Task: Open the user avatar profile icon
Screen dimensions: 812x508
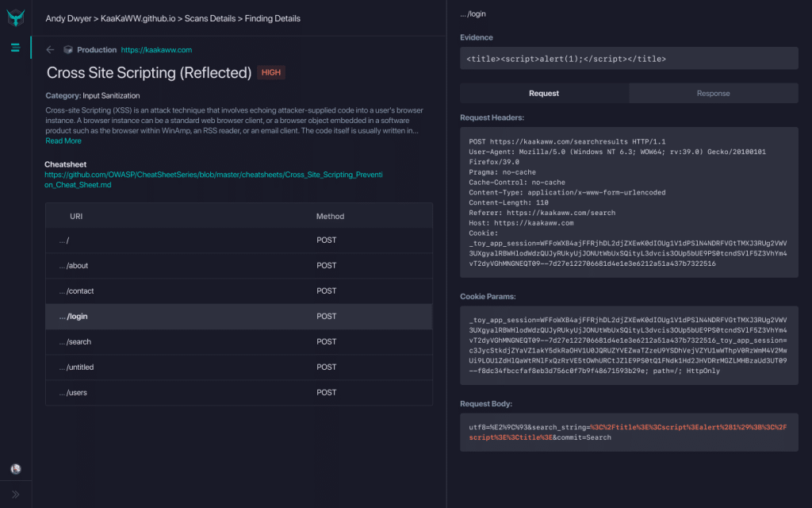Action: (x=15, y=469)
